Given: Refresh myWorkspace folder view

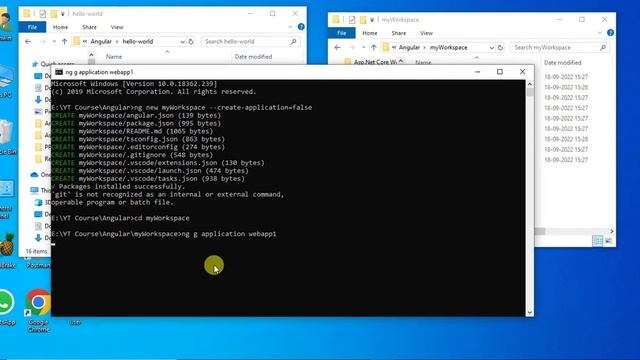Looking at the screenshot, I should pos(500,47).
